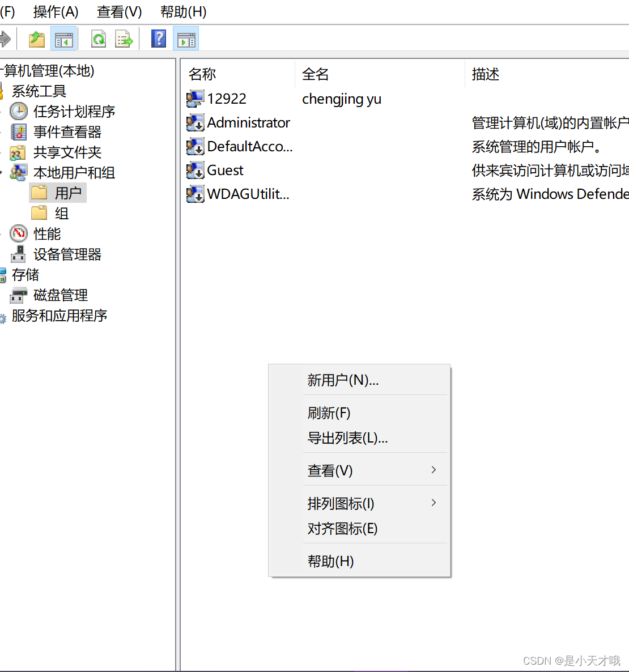This screenshot has height=672, width=629.
Task: Click the Refresh toolbar icon
Action: point(99,39)
